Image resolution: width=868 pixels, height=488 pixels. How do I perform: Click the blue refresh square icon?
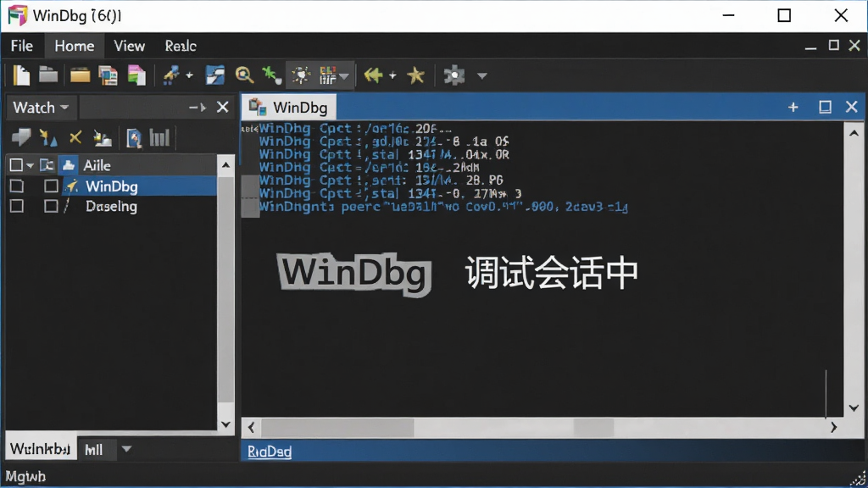(x=214, y=75)
